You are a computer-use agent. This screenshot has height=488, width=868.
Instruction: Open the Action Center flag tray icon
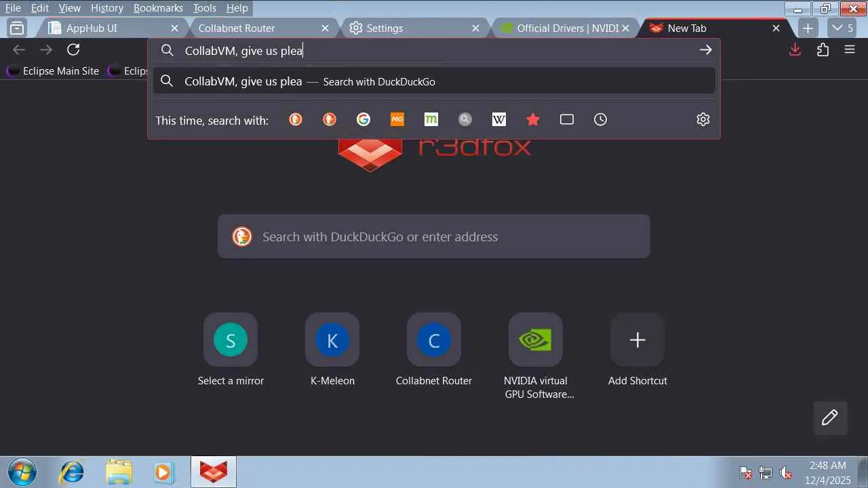pyautogui.click(x=745, y=472)
